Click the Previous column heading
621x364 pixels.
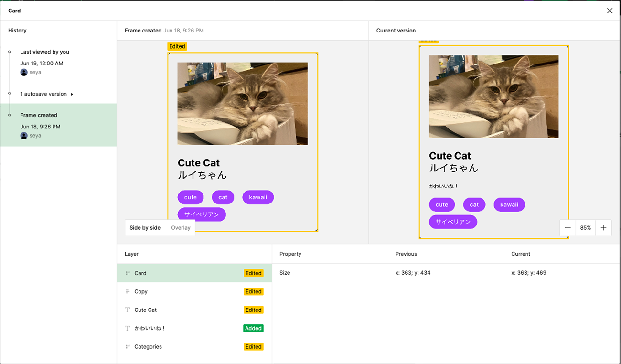tap(406, 254)
